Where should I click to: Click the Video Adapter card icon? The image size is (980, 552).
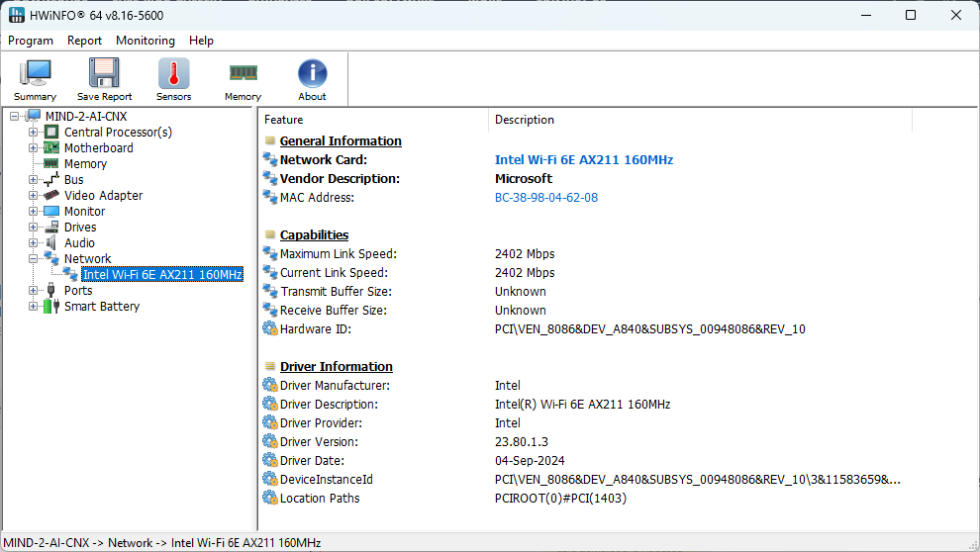coord(51,196)
